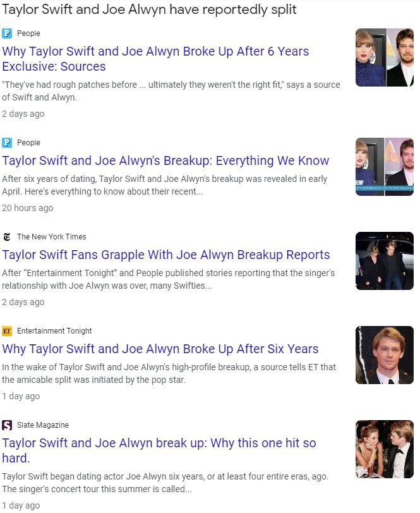
Task: Click the Slate Magazine article thumbnail
Action: pos(384,449)
